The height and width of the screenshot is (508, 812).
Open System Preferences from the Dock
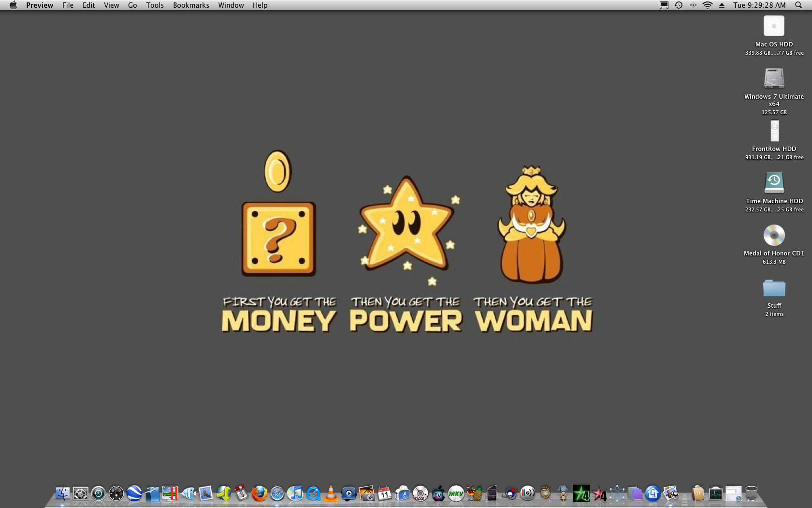pos(80,493)
